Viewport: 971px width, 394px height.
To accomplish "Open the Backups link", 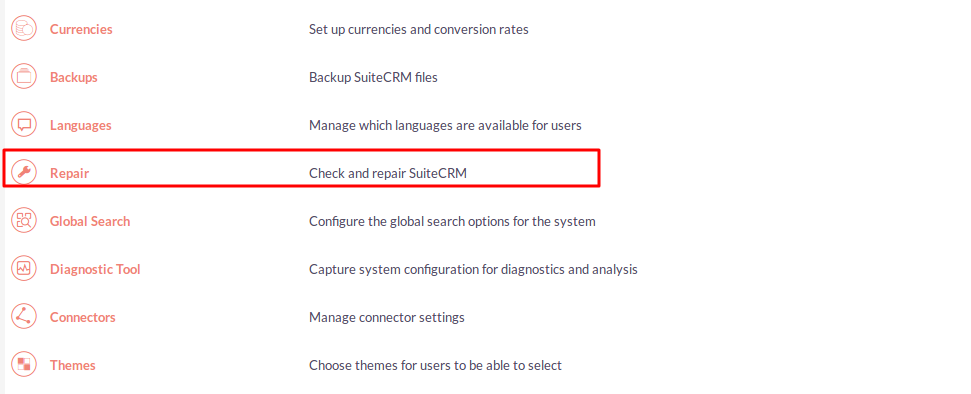I will click(74, 77).
